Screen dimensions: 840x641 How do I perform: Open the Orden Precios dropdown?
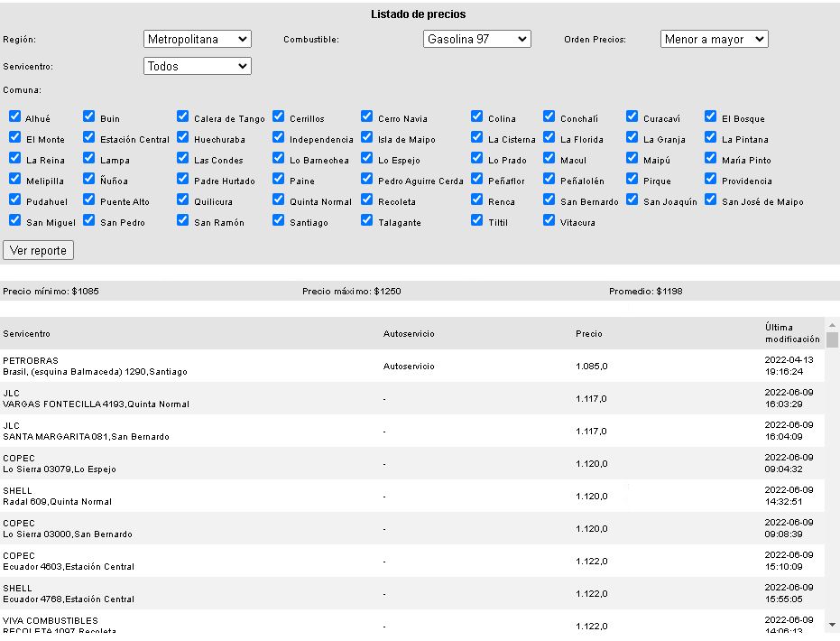pos(714,40)
